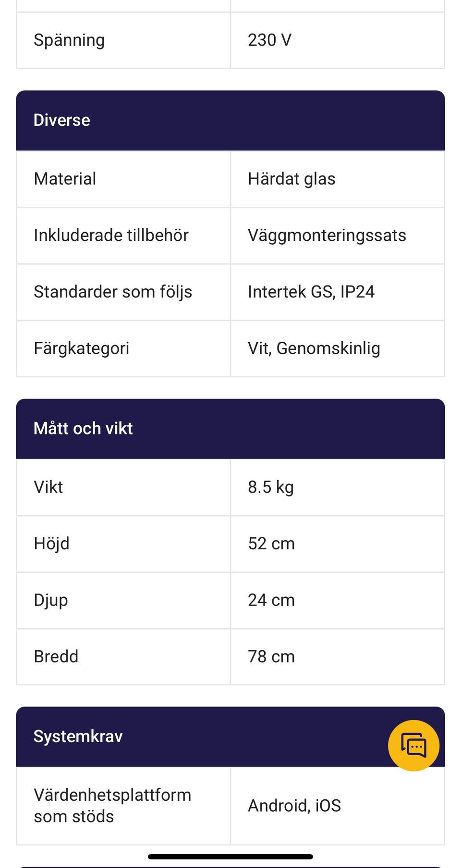Select Intertek GS, IP24 value
This screenshot has height=868, width=461.
pyautogui.click(x=311, y=292)
